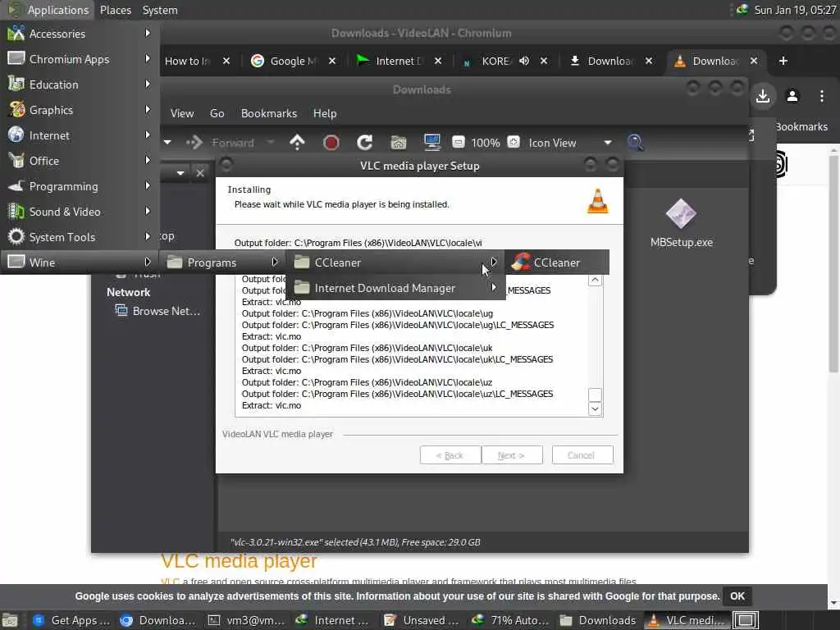
Task: Select the Wine menu entry
Action: pyautogui.click(x=80, y=262)
